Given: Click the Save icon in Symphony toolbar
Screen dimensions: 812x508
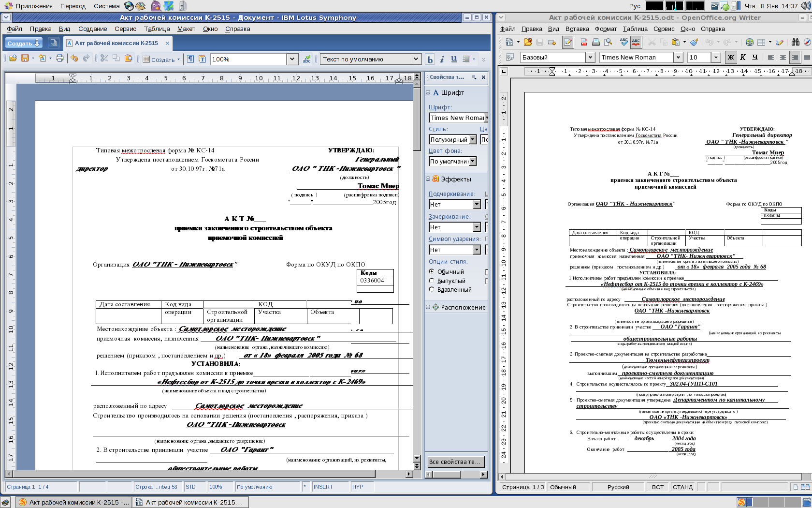Looking at the screenshot, I should pos(25,59).
